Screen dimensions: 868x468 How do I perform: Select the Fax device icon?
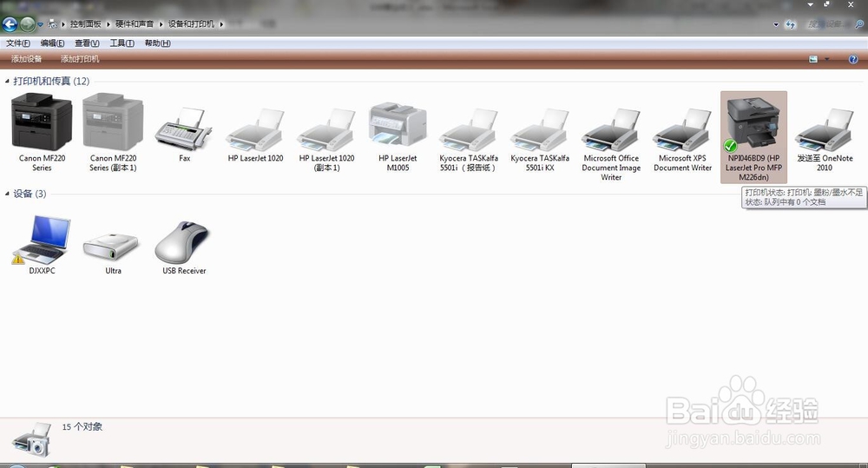pos(184,129)
